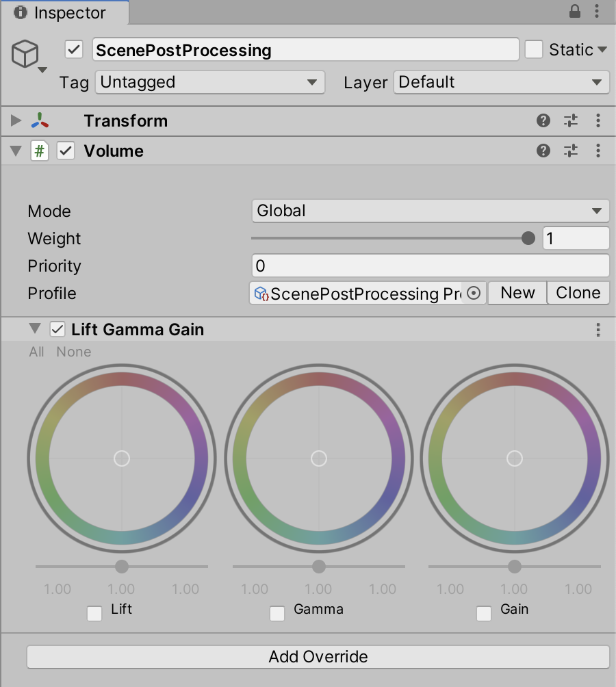Click the Clone profile button
Image resolution: width=616 pixels, height=687 pixels.
(x=578, y=293)
